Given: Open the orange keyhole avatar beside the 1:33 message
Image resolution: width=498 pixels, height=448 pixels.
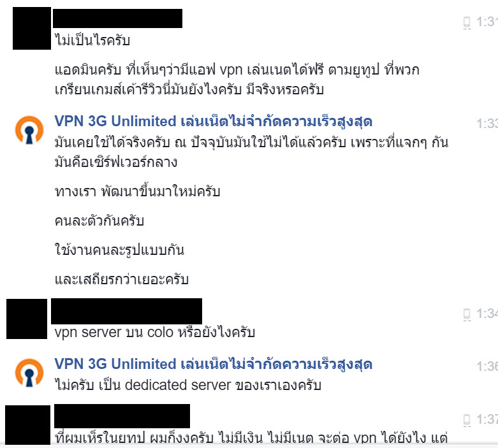Looking at the screenshot, I should 29,130.
